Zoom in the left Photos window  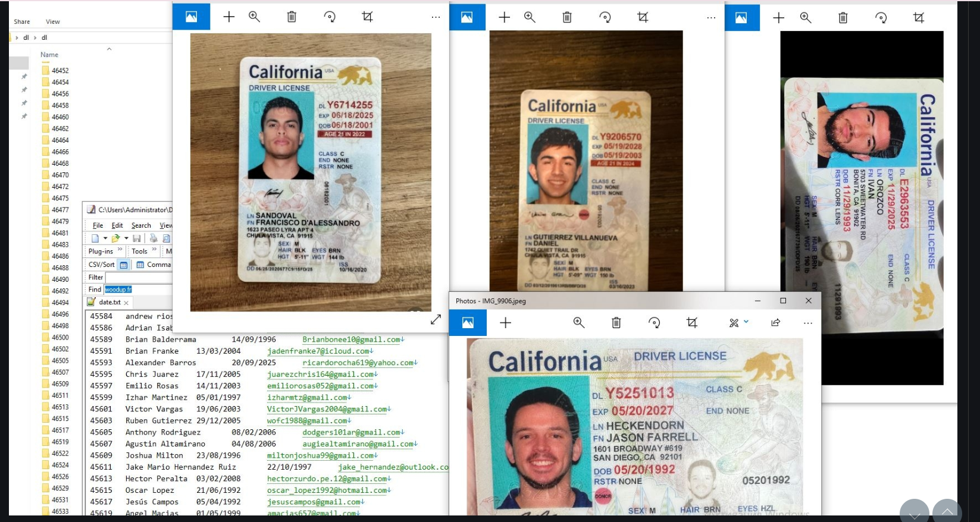255,17
